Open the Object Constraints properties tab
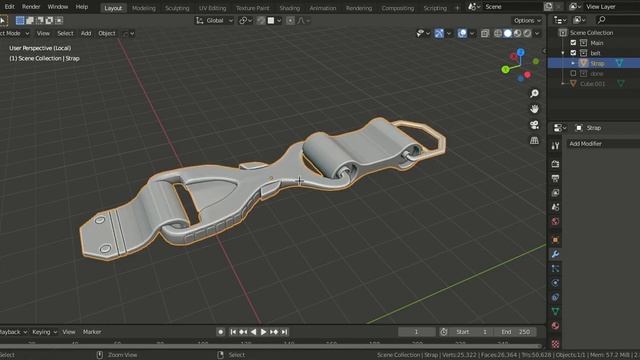This screenshot has height=360, width=640. [555, 297]
